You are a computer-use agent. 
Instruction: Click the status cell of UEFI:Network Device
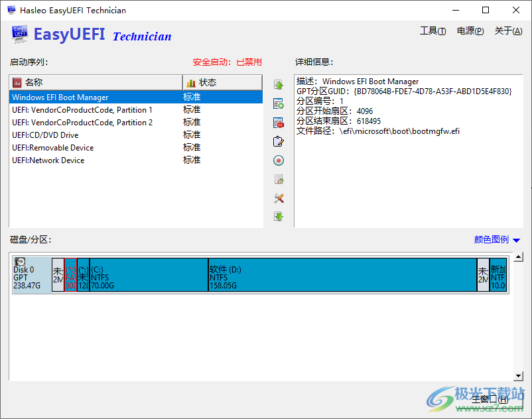192,160
